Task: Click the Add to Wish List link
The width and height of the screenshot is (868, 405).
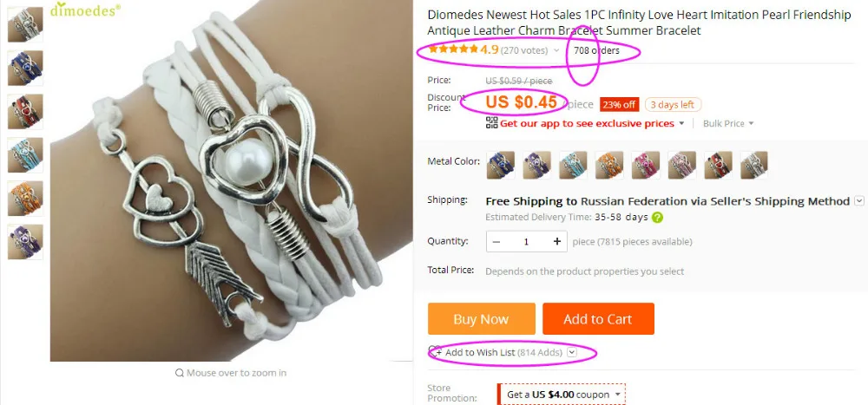Action: [x=480, y=352]
